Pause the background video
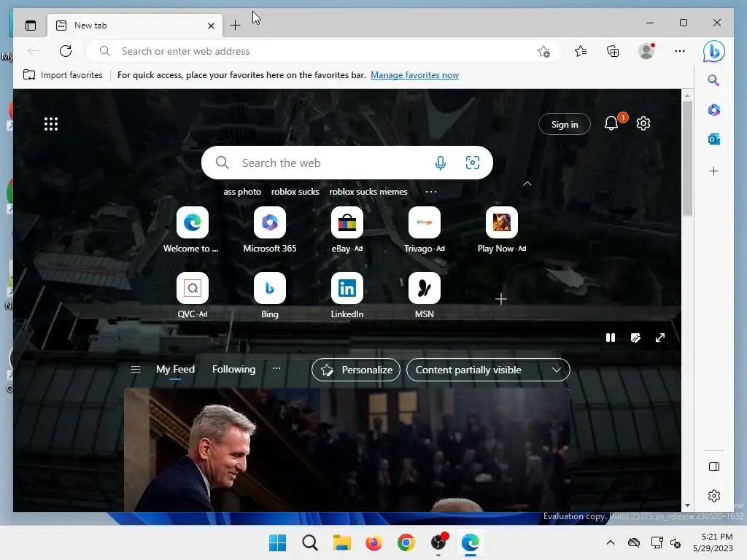This screenshot has width=747, height=560. (x=611, y=338)
